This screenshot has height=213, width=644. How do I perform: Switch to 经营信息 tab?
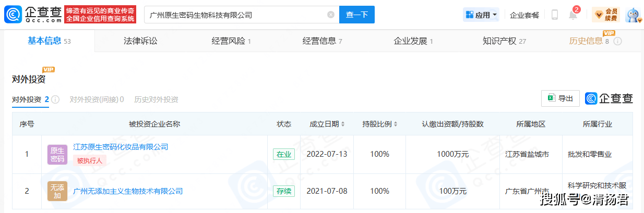tap(322, 41)
